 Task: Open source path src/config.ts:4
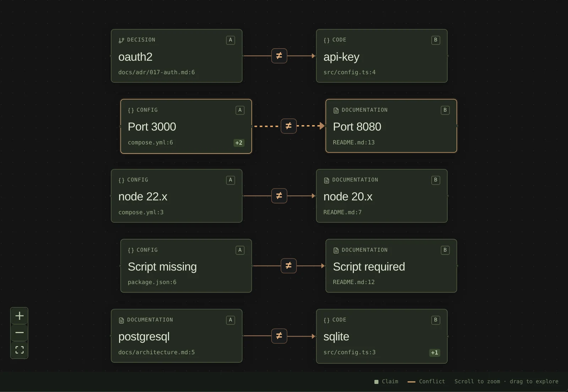[349, 72]
